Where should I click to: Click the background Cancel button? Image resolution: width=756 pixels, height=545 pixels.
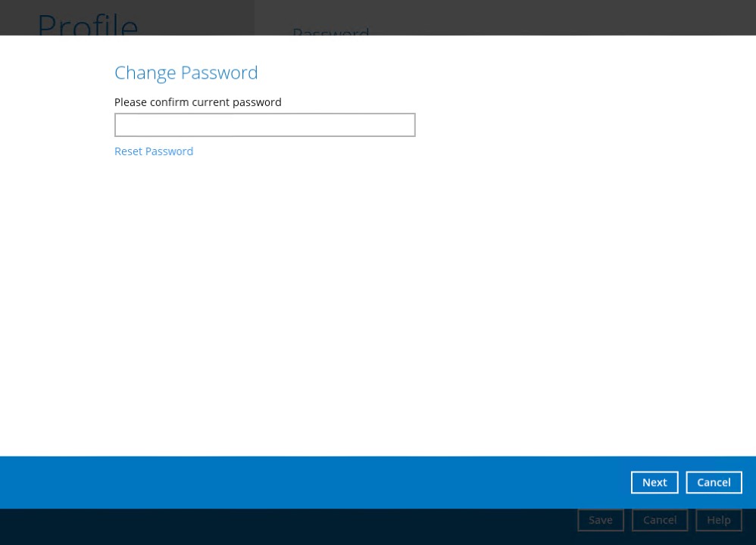click(659, 519)
